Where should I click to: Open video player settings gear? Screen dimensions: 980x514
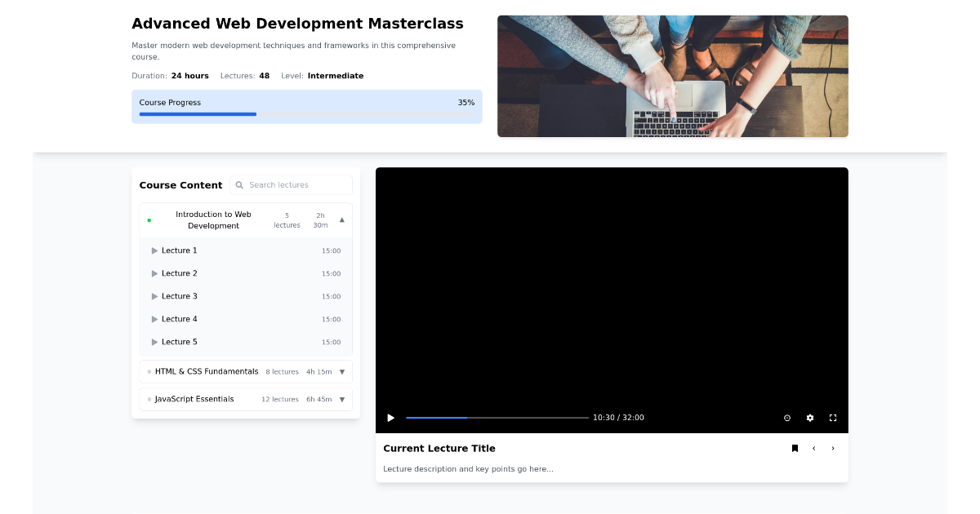click(x=810, y=418)
